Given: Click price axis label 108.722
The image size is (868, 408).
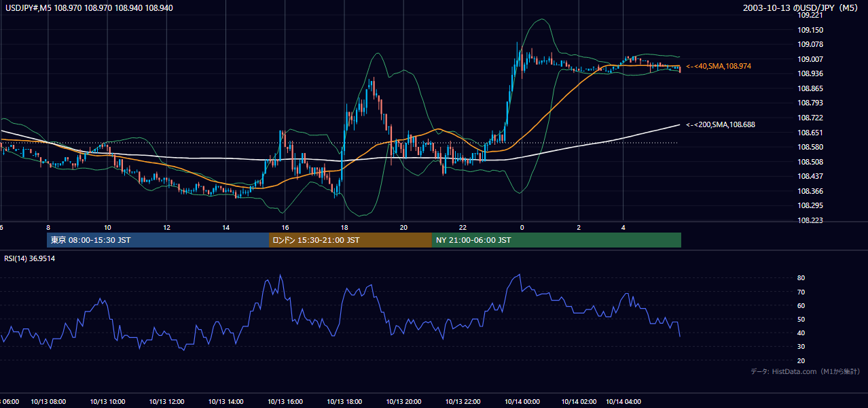Looking at the screenshot, I should point(810,118).
